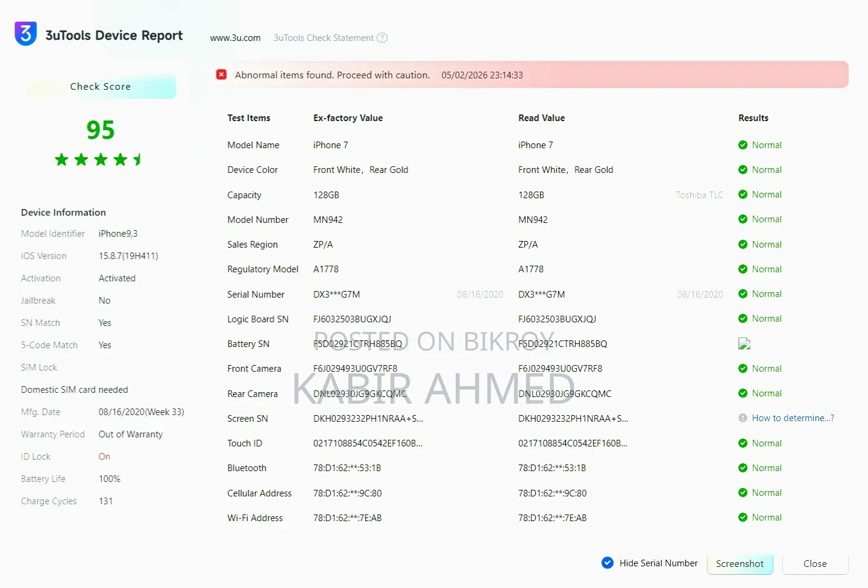868x588 pixels.
Task: Click the green check for Device Color
Action: point(743,170)
